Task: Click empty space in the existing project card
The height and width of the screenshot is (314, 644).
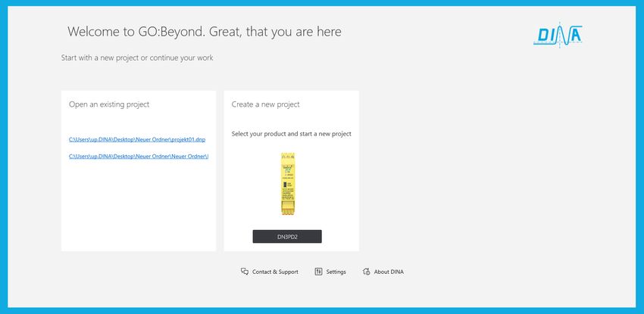Action: 139,205
